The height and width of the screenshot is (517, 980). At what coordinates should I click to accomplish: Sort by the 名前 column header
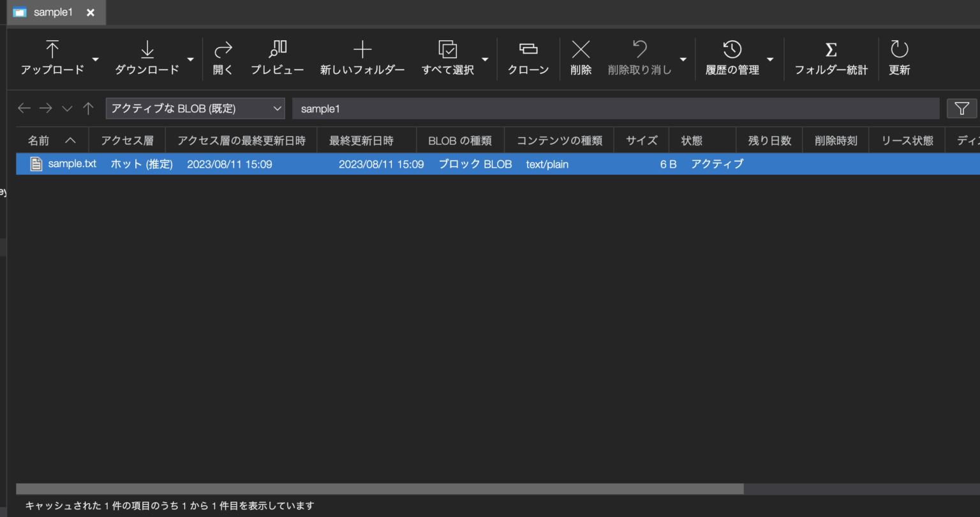38,140
